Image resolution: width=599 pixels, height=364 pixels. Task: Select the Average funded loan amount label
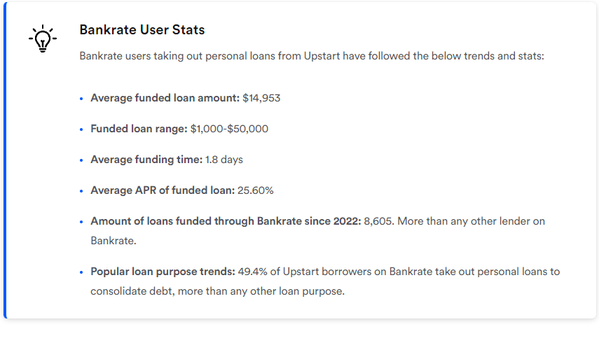pos(165,98)
